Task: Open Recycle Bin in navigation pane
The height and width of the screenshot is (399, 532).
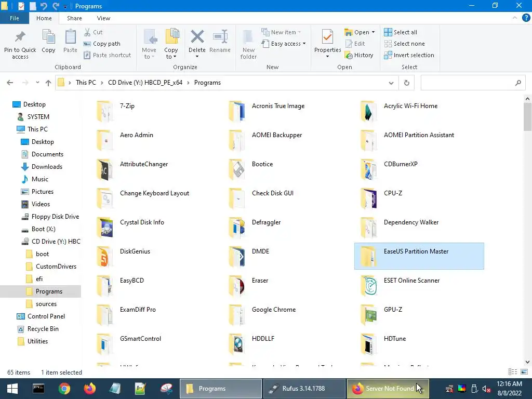Action: [43, 329]
